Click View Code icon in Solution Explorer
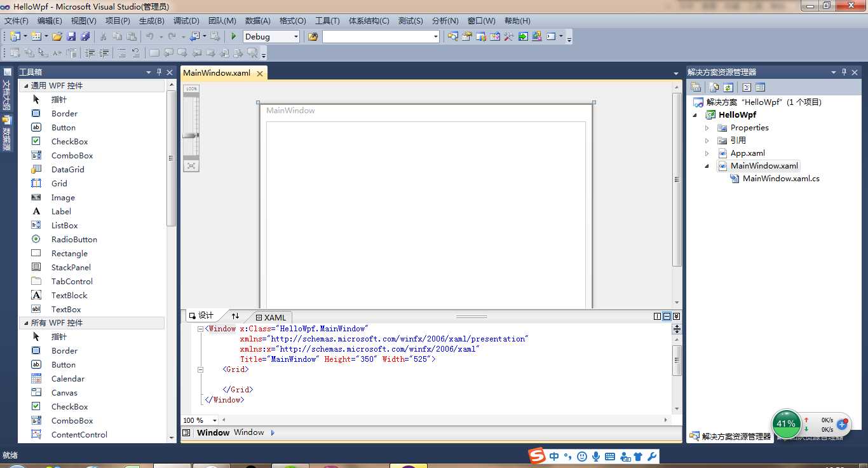The image size is (868, 468). coord(747,87)
